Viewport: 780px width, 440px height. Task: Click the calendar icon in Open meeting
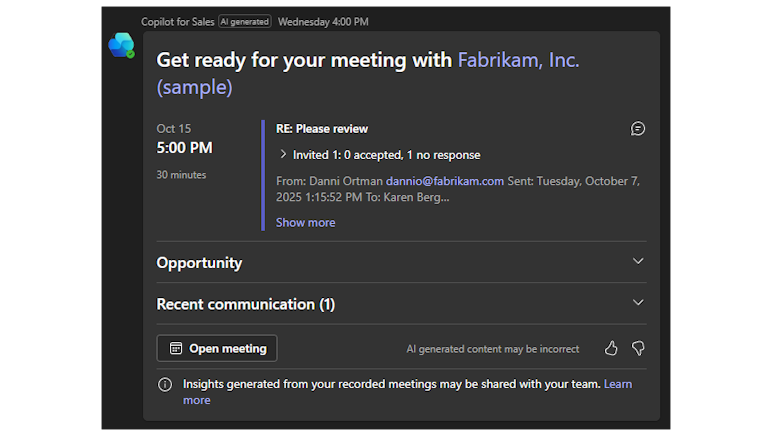176,349
